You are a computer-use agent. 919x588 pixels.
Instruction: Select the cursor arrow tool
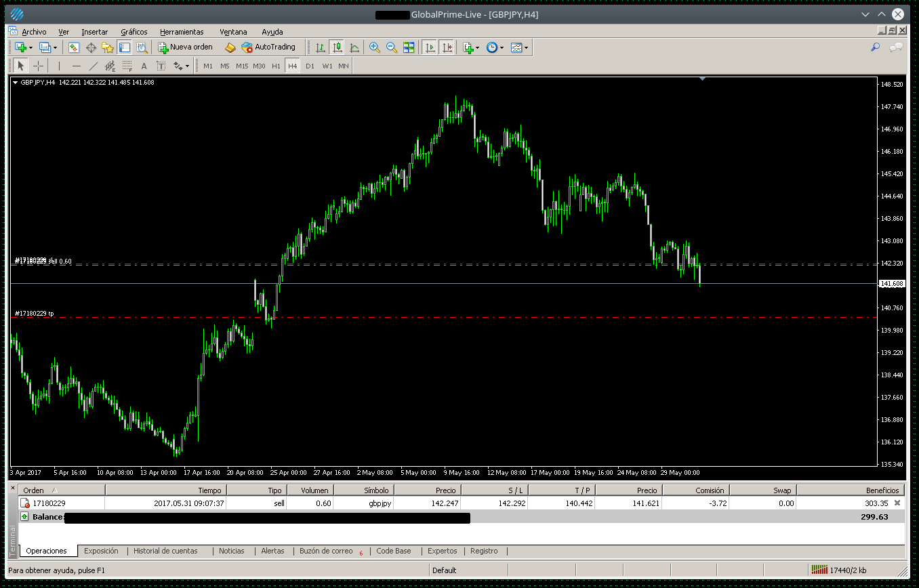click(20, 66)
